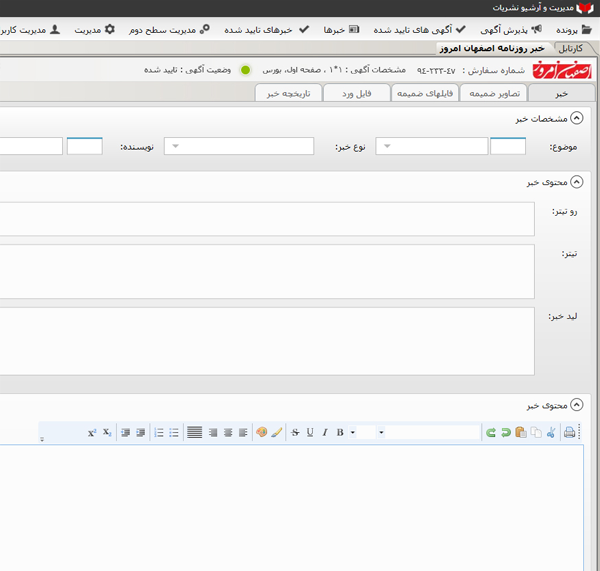Open the خبرهای تایید شده menu
This screenshot has width=600, height=571.
[x=267, y=29]
